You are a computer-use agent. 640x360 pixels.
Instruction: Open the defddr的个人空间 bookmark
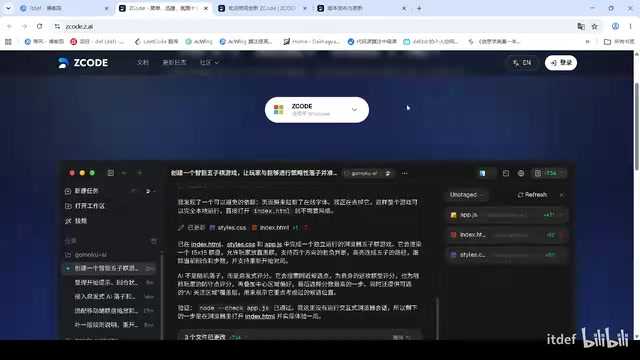click(431, 42)
